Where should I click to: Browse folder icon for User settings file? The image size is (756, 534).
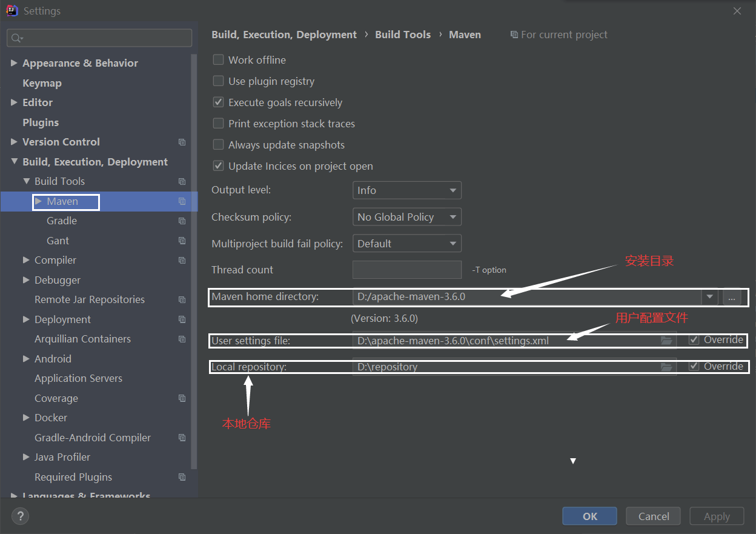[666, 341]
